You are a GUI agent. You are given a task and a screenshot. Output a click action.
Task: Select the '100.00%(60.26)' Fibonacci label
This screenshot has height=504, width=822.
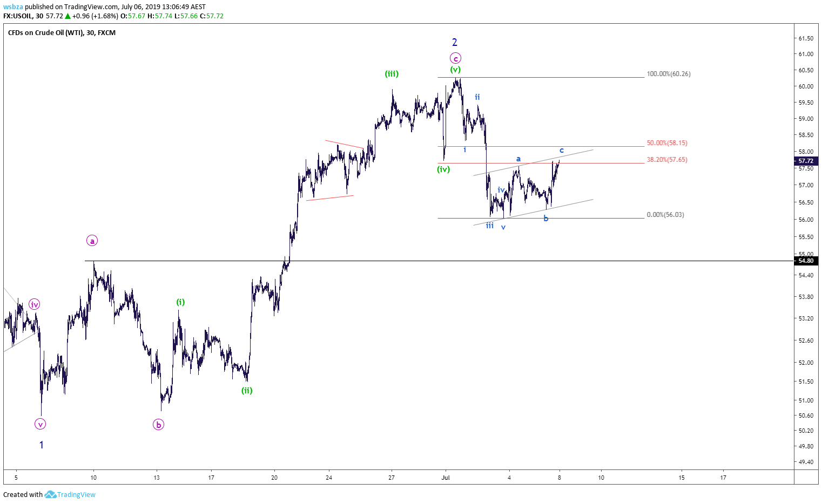point(669,74)
